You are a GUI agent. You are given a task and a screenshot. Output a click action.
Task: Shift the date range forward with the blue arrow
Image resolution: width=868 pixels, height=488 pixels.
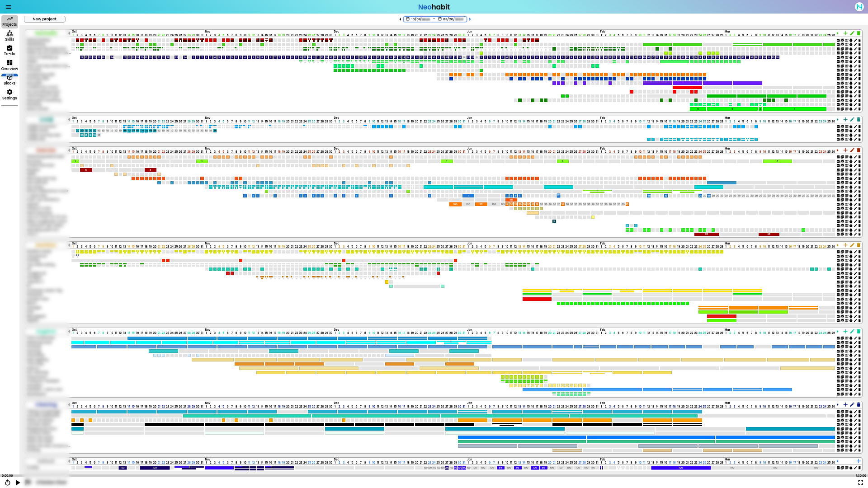pos(470,19)
